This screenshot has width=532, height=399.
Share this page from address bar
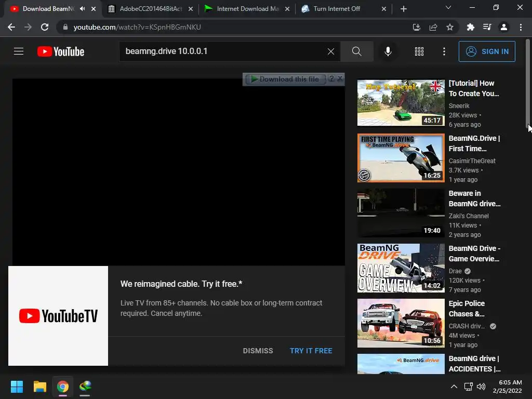click(x=433, y=27)
